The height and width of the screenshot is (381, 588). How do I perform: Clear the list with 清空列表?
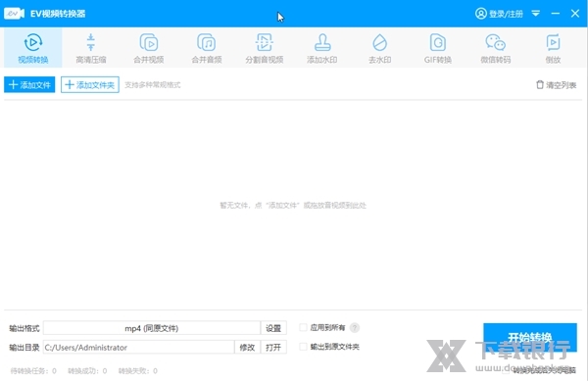click(x=556, y=85)
